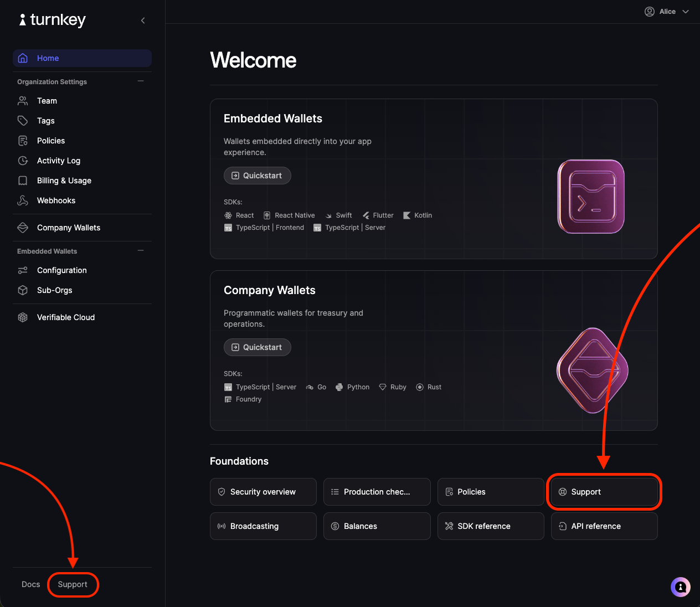Click the Alice user avatar icon

pos(650,12)
